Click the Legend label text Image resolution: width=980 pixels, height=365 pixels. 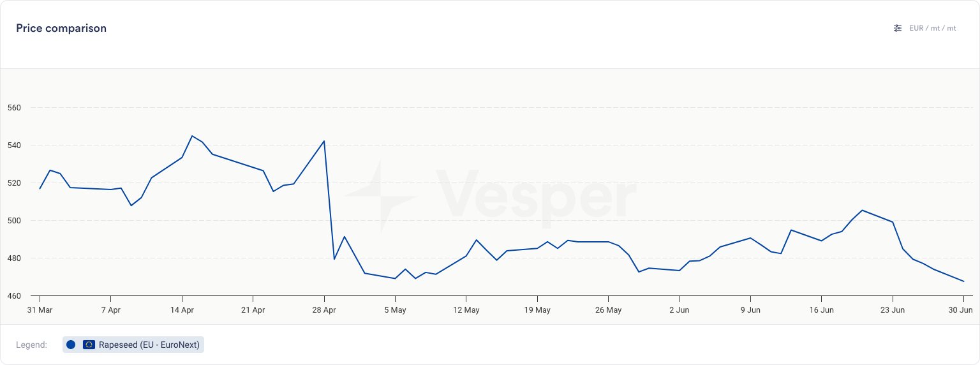pos(31,345)
